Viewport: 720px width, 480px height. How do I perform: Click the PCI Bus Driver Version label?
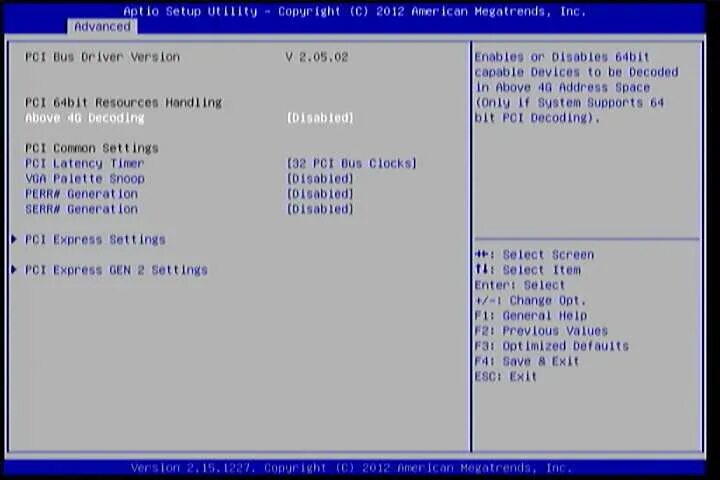click(102, 57)
